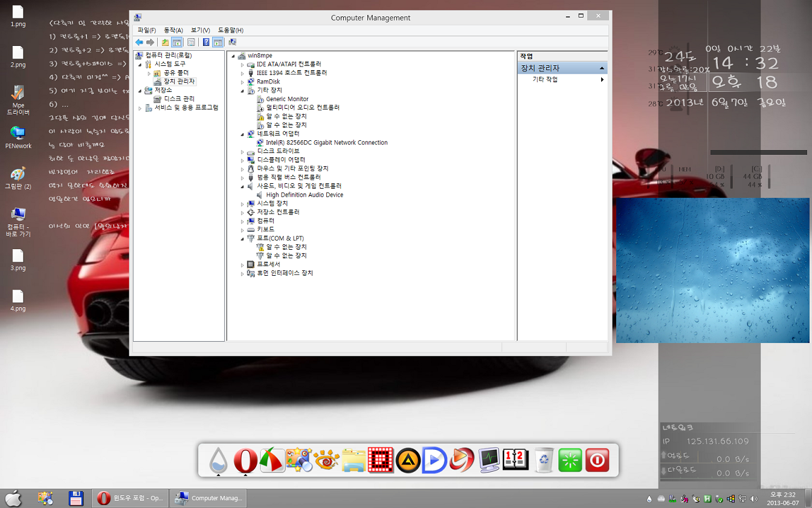Open the 도움말(H) menu
The height and width of the screenshot is (508, 812).
(x=230, y=30)
